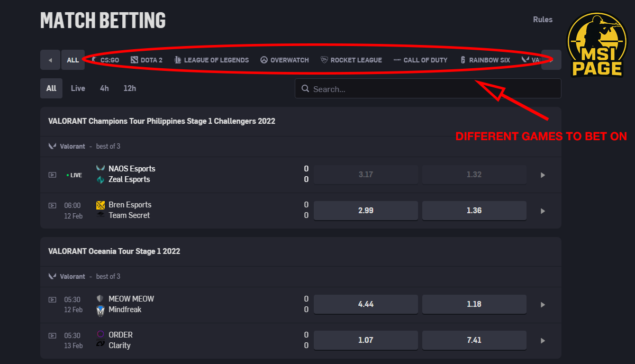The width and height of the screenshot is (635, 364).
Task: Expand more markets for ORDER vs Clarity
Action: (x=542, y=341)
